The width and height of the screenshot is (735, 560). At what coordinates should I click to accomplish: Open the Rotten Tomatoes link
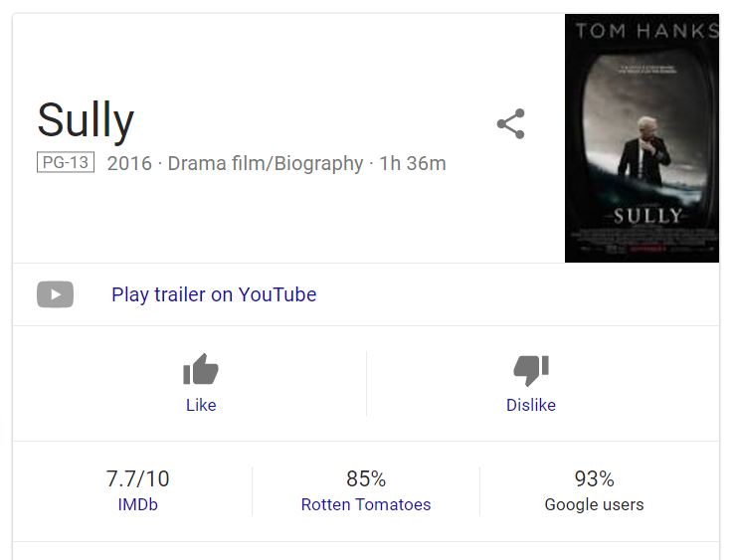pos(366,504)
